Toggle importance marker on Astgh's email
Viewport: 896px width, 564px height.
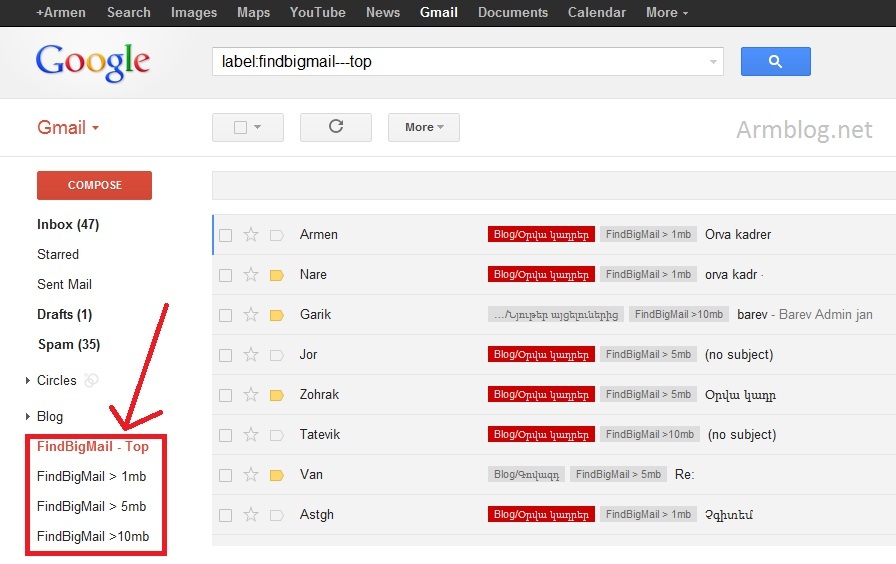pos(277,515)
